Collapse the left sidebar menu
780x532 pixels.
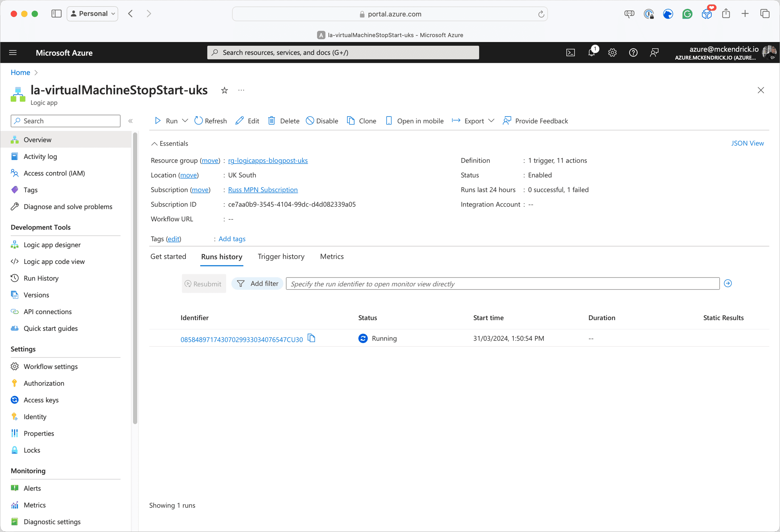130,121
